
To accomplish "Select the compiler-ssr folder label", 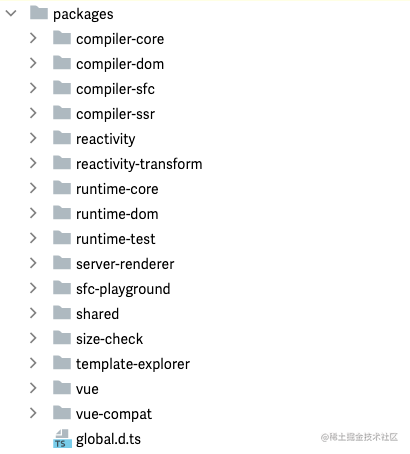I will [x=115, y=114].
